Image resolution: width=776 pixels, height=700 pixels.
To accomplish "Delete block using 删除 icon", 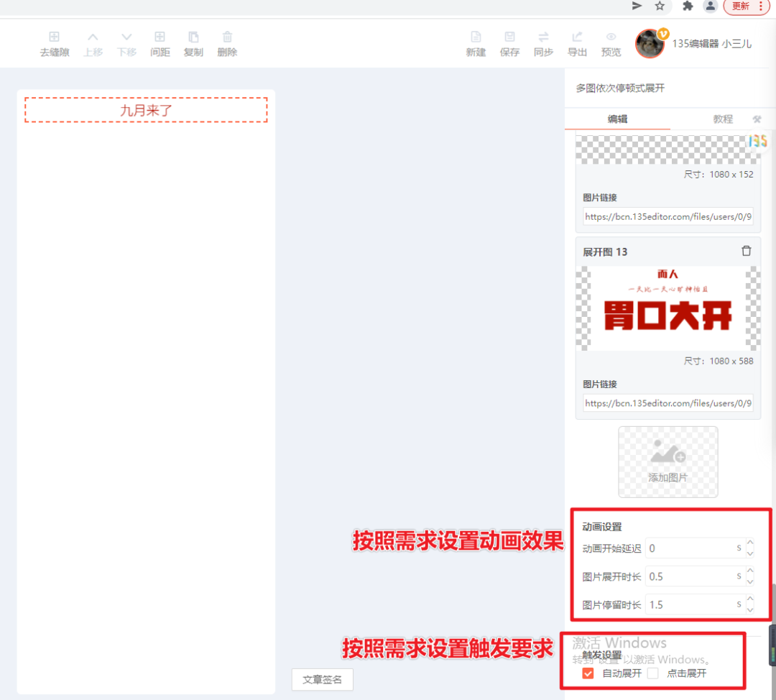I will (x=227, y=44).
